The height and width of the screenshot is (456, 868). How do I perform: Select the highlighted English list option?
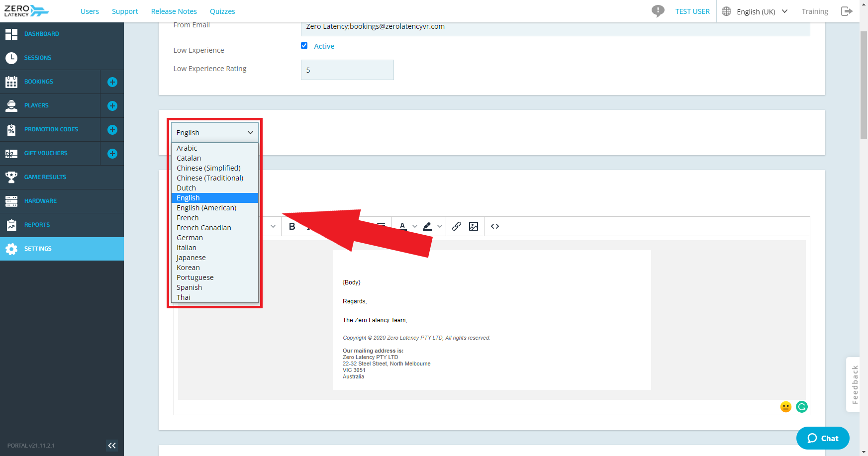click(215, 198)
